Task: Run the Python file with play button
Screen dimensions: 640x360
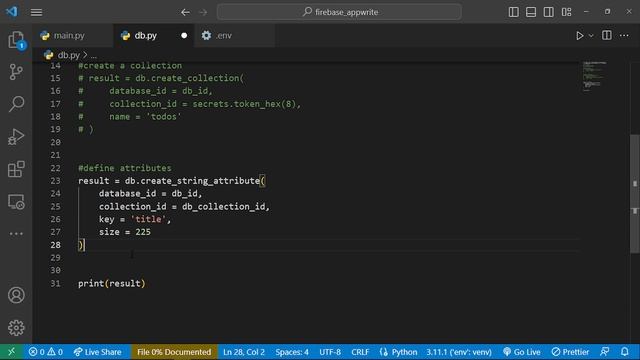Action: coord(580,36)
